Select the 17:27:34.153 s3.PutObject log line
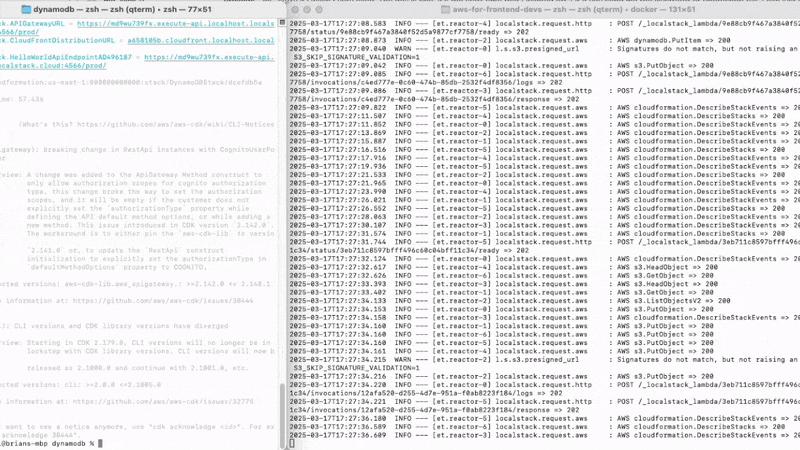 point(502,309)
